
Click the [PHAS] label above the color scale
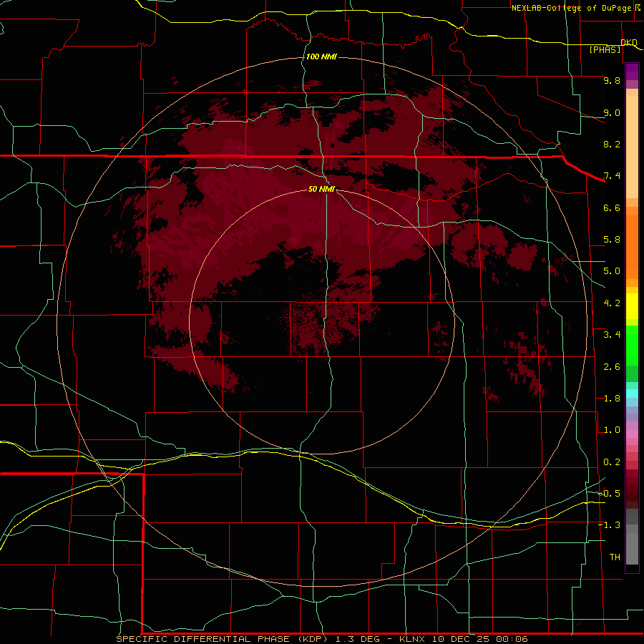(605, 50)
